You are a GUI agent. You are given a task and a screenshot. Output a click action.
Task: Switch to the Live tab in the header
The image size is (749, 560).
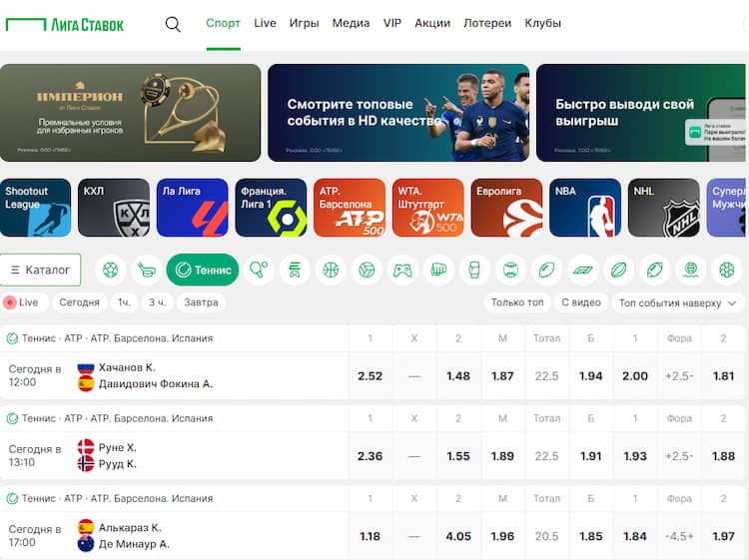265,23
